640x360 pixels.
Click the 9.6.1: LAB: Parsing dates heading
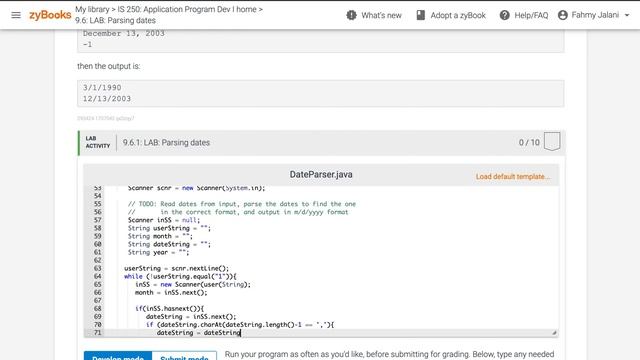166,142
